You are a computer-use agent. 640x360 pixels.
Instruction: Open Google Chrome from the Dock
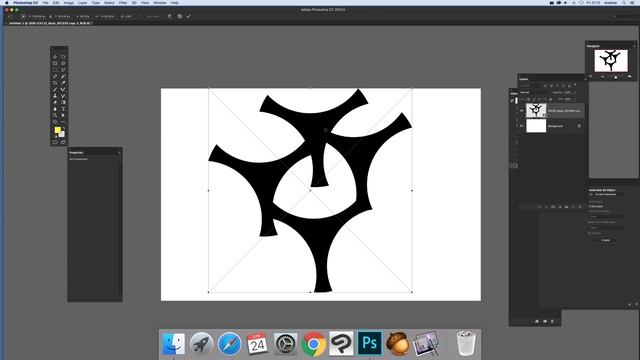tap(313, 344)
